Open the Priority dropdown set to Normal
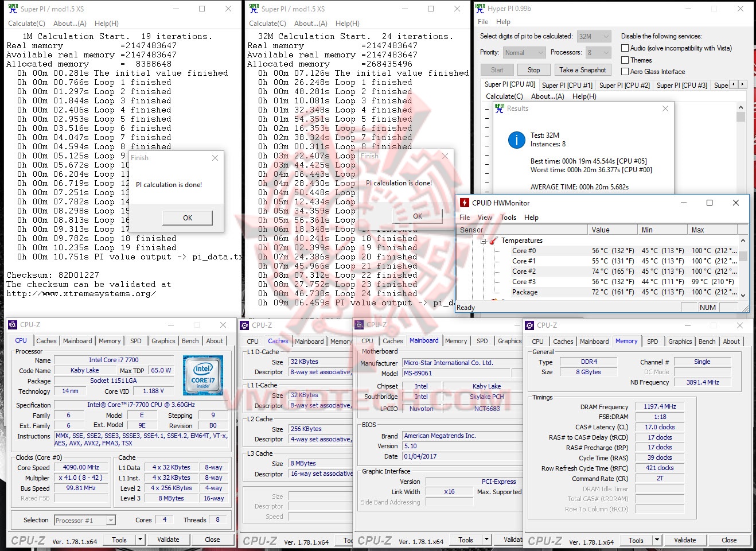756x551 pixels. tap(524, 52)
